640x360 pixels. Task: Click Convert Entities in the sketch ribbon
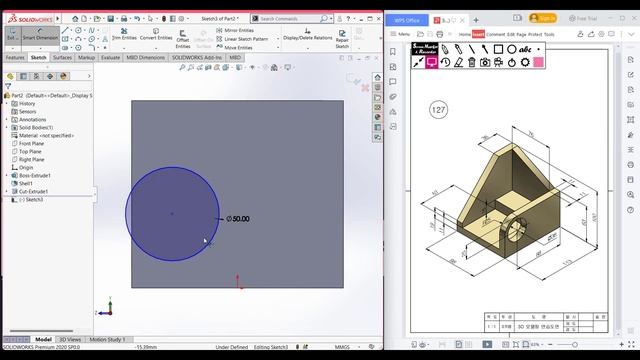(x=156, y=34)
